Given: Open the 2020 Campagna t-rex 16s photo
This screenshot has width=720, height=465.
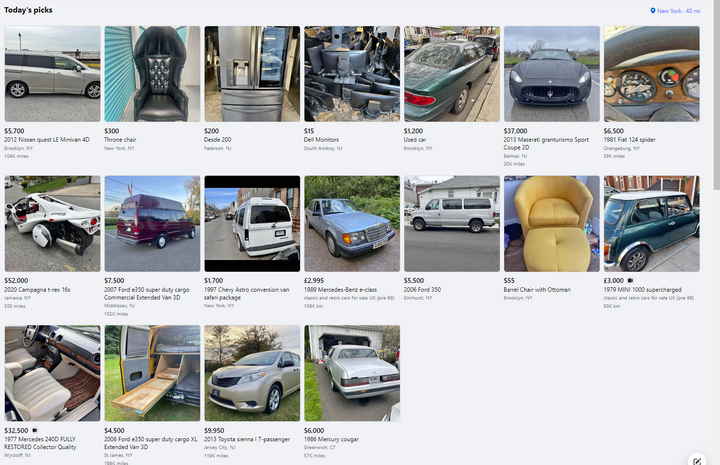Looking at the screenshot, I should (x=52, y=224).
